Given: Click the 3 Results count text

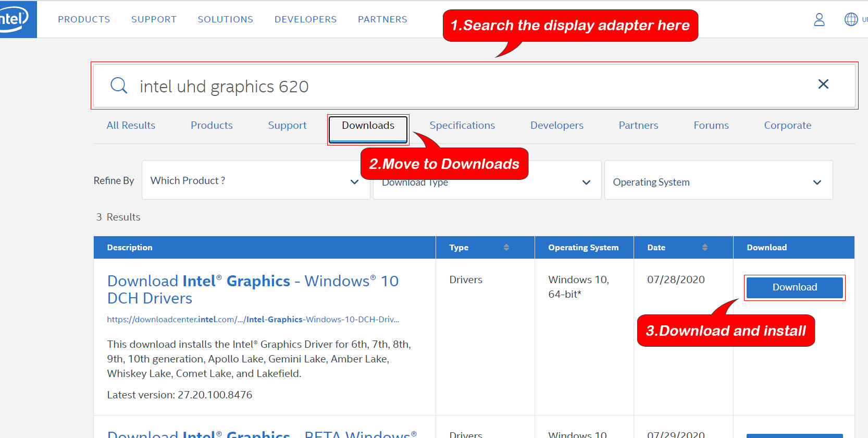Looking at the screenshot, I should (118, 217).
